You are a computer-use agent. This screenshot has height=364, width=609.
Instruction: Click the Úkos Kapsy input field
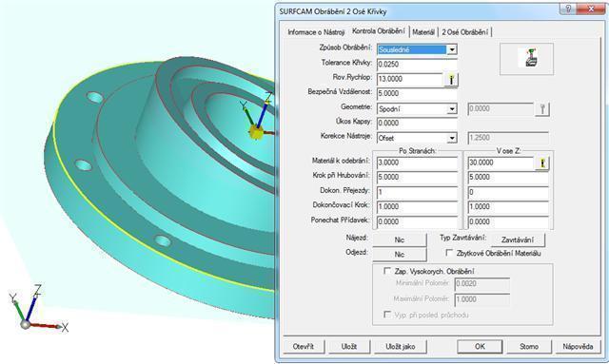[417, 123]
